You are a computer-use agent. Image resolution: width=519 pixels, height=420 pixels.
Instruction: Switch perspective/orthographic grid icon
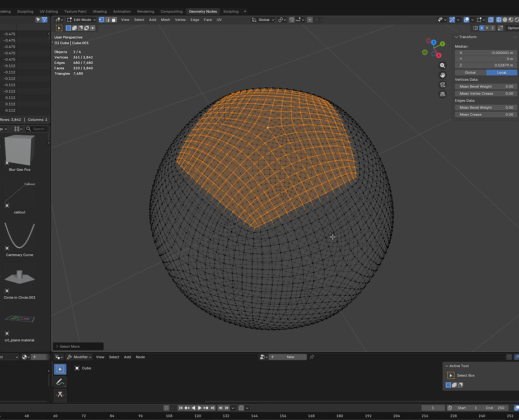point(442,94)
